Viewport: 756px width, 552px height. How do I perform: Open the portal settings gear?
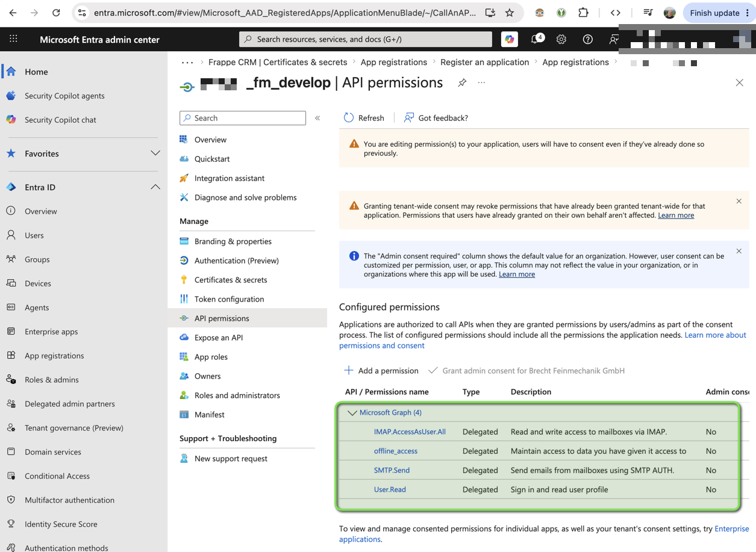point(561,39)
